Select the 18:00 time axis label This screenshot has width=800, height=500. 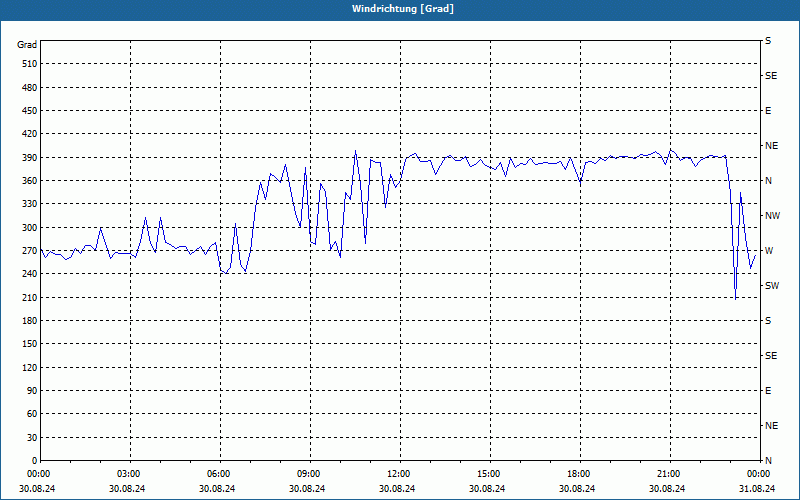[x=578, y=474]
